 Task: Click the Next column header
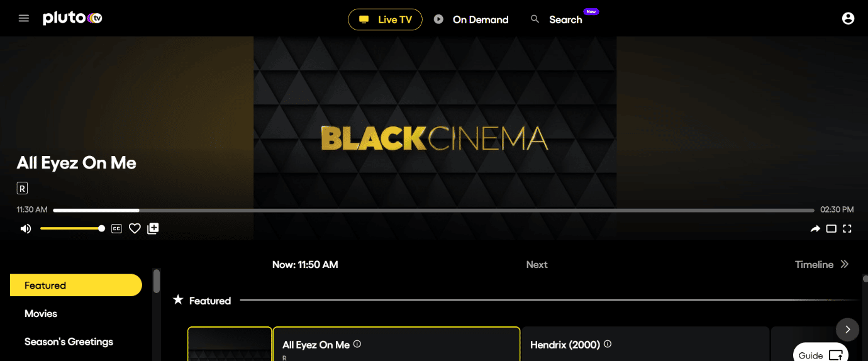pos(537,265)
